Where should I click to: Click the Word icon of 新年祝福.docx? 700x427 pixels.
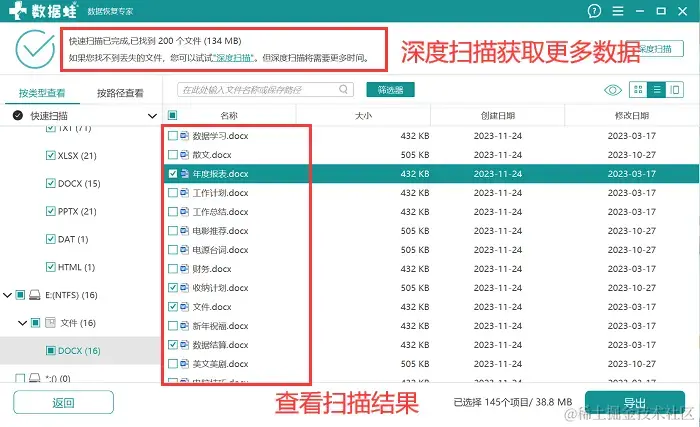coord(184,326)
